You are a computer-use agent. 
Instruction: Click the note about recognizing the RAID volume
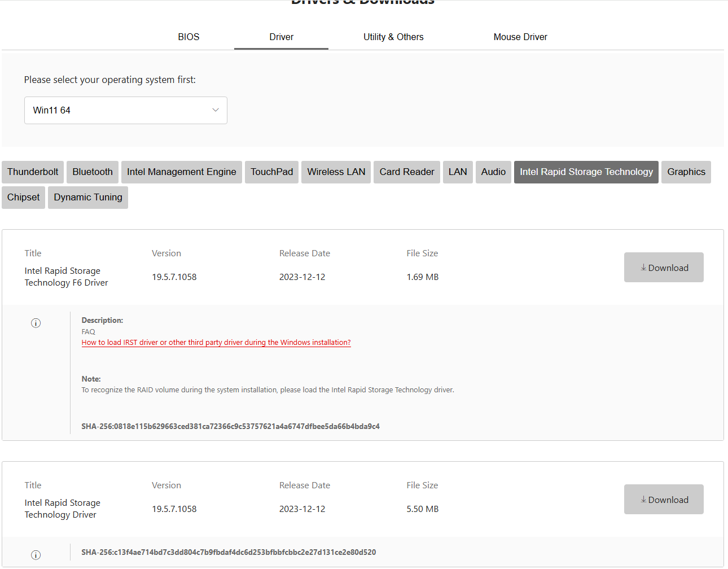click(268, 390)
